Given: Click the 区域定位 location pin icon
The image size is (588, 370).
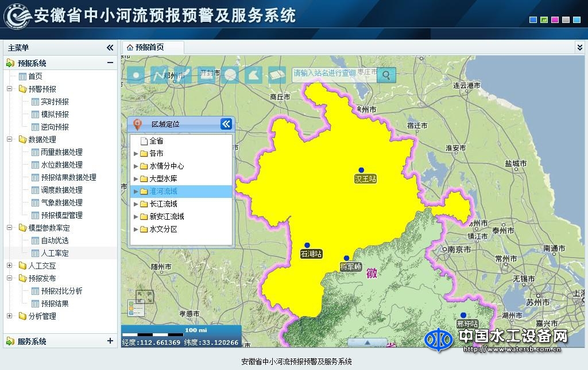Looking at the screenshot, I should click(x=137, y=124).
